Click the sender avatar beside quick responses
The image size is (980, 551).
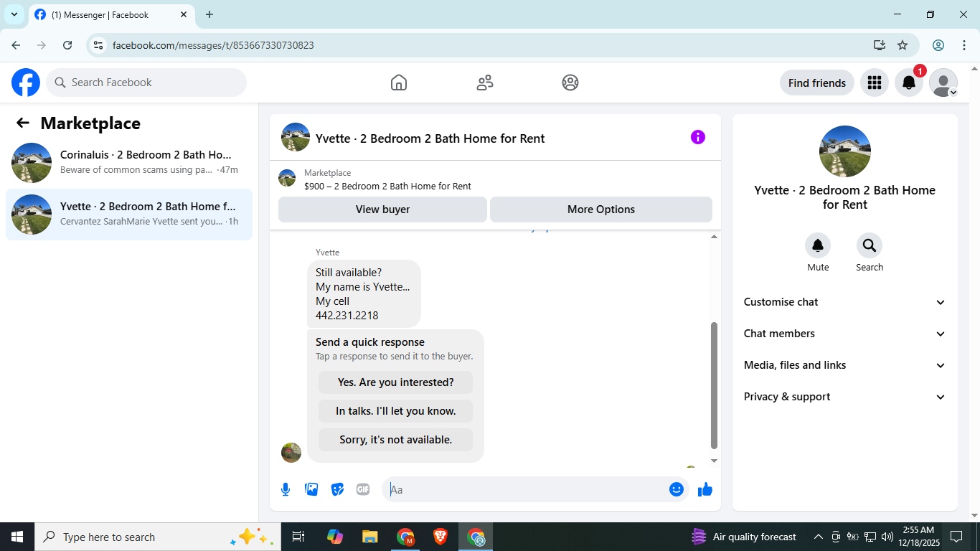tap(291, 453)
